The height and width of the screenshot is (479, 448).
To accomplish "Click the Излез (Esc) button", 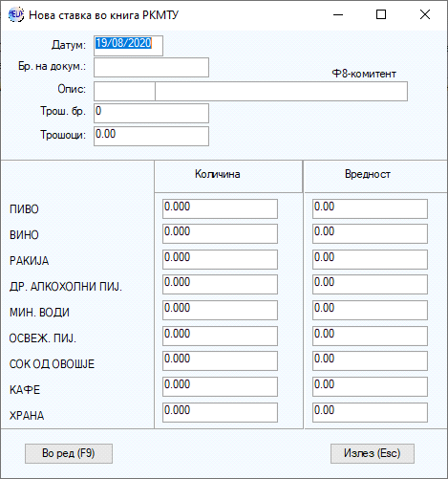I will point(373,453).
